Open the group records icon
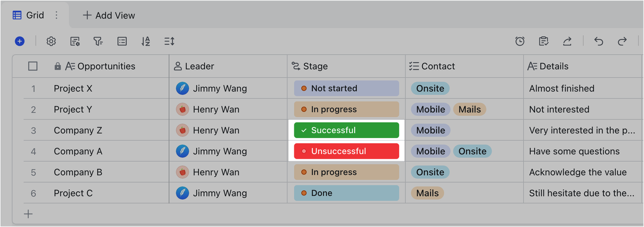 pos(122,41)
